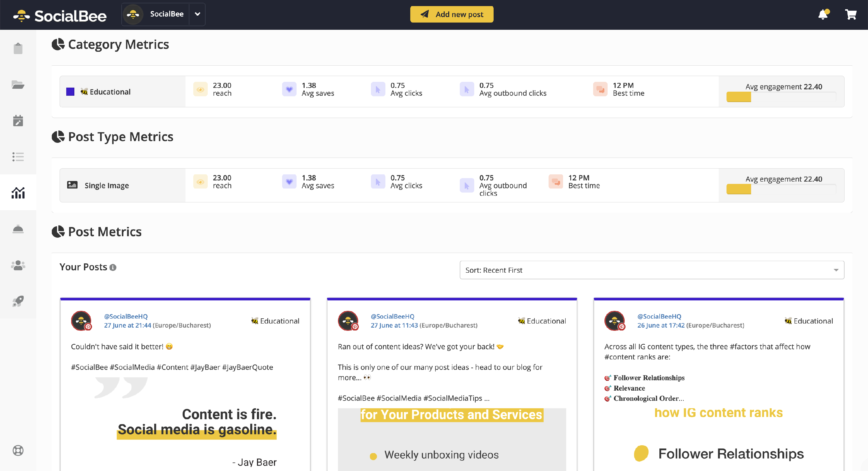Open the rocket sidebar icon
Screen dimensions: 868x471
(x=18, y=301)
